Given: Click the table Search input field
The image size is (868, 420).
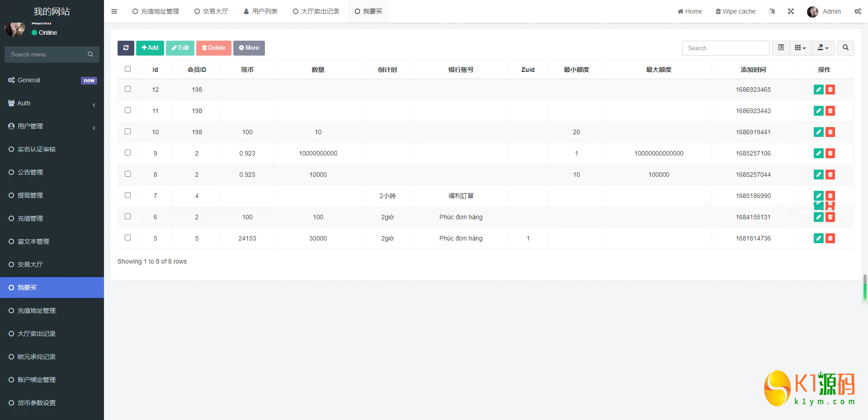Looking at the screenshot, I should 726,48.
